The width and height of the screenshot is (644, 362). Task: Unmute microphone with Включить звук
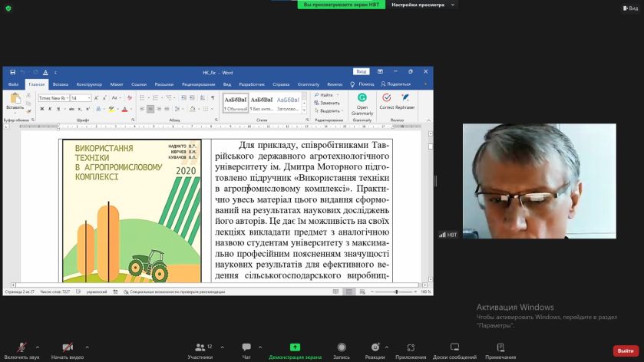[21, 348]
